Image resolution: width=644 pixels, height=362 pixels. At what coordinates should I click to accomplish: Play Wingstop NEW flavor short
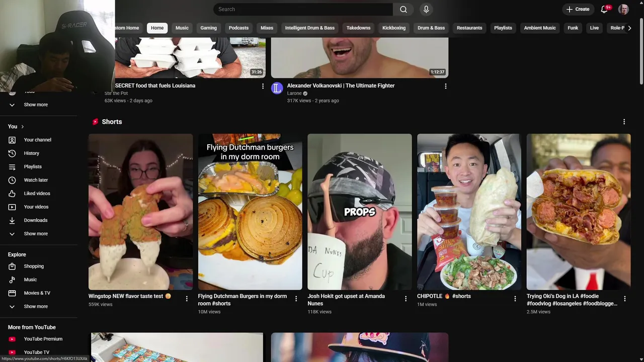pos(140,212)
